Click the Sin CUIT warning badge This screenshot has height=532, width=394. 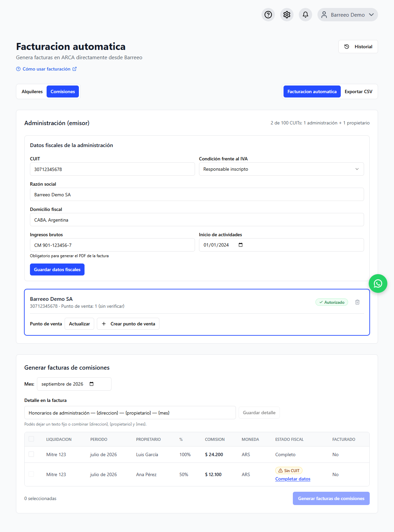289,470
